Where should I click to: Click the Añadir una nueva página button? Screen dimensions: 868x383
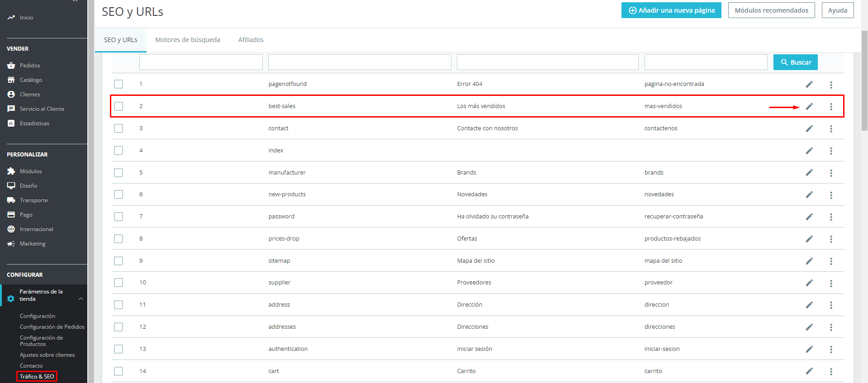pos(671,10)
